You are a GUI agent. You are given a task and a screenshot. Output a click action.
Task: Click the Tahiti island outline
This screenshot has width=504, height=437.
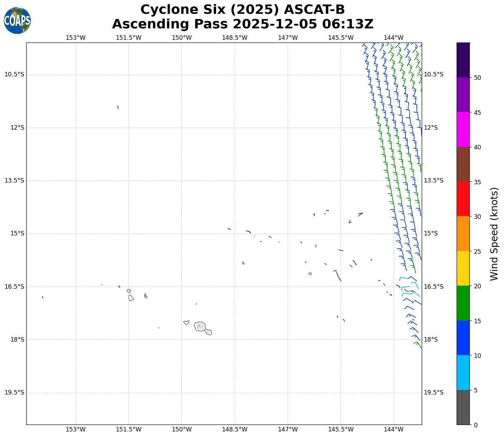(x=201, y=326)
